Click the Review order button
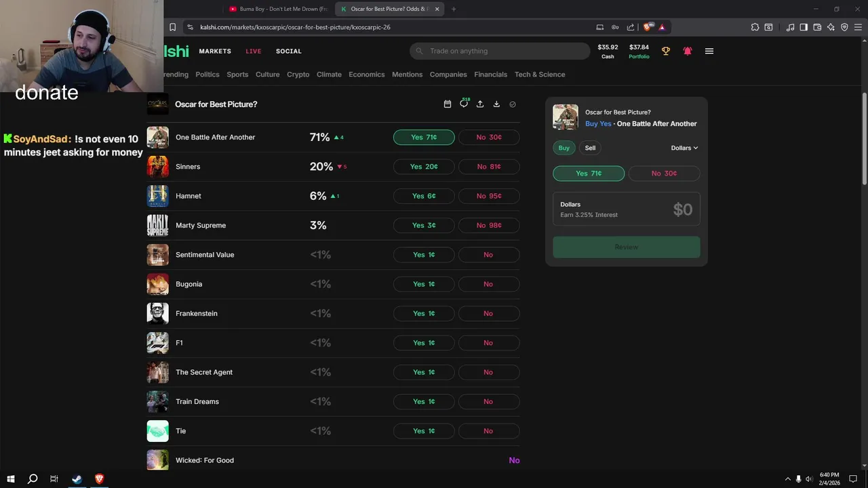Screen dimensions: 868x488 tap(627, 247)
